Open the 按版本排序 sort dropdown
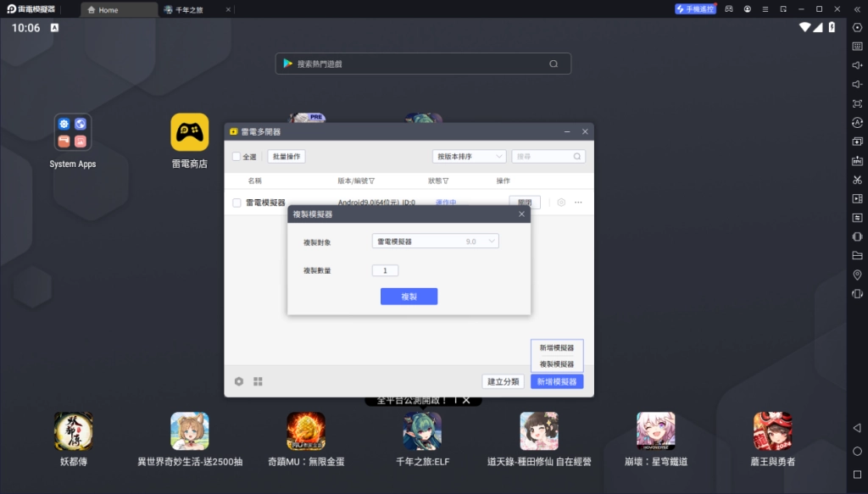 [x=469, y=157]
